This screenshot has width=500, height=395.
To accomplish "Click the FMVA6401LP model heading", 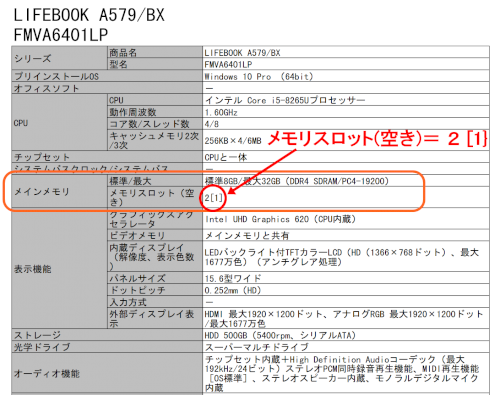I will [61, 35].
